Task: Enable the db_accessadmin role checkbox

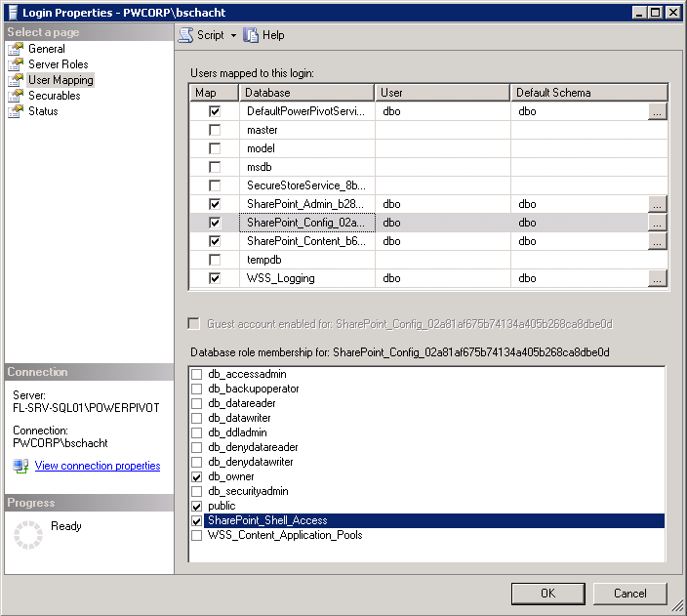Action: tap(197, 374)
